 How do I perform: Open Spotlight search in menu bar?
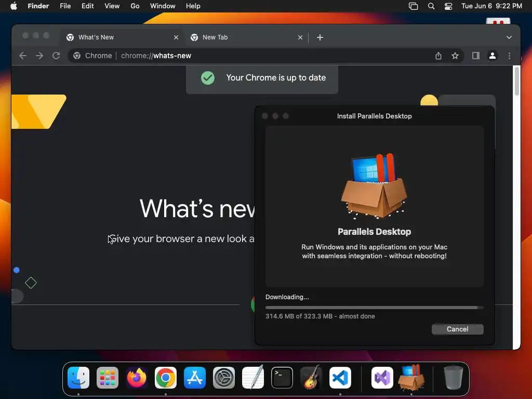(x=431, y=6)
